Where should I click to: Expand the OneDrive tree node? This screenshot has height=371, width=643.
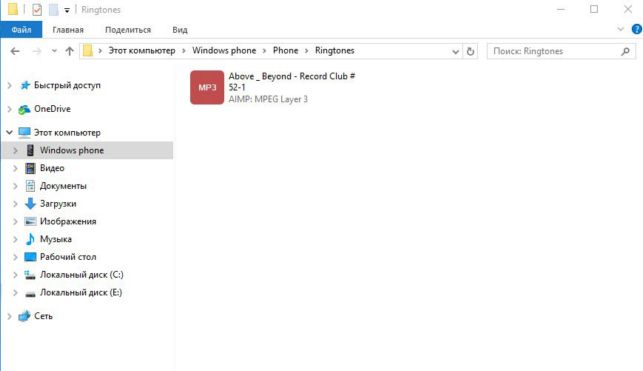click(9, 109)
